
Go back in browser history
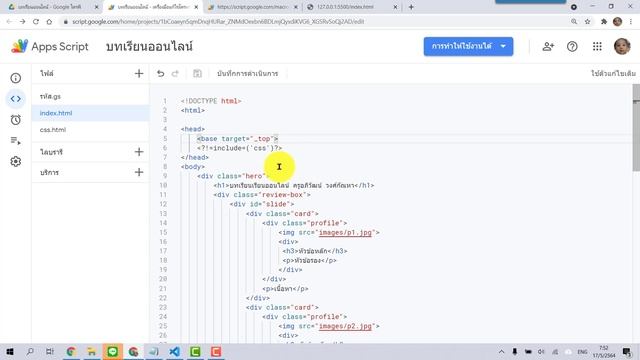point(9,22)
